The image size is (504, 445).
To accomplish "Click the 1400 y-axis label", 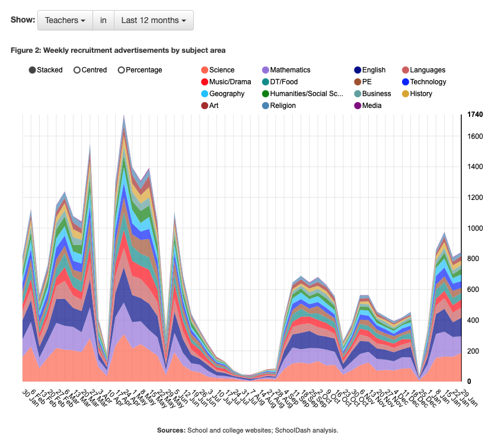I will tap(475, 167).
